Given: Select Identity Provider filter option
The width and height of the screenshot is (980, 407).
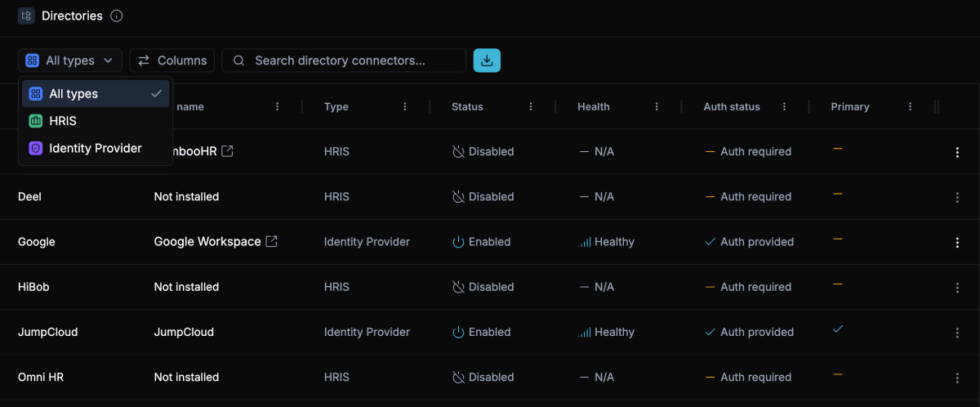Looking at the screenshot, I should click(x=95, y=148).
